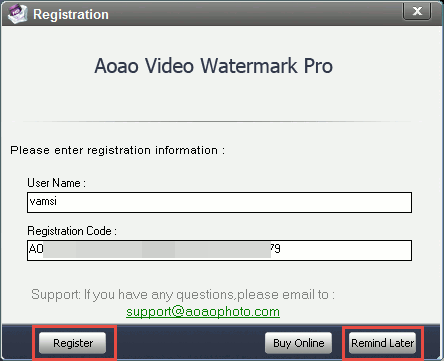Viewport: 444px width, 361px height.
Task: Open the support@aoaophoto.com email link
Action: (203, 312)
